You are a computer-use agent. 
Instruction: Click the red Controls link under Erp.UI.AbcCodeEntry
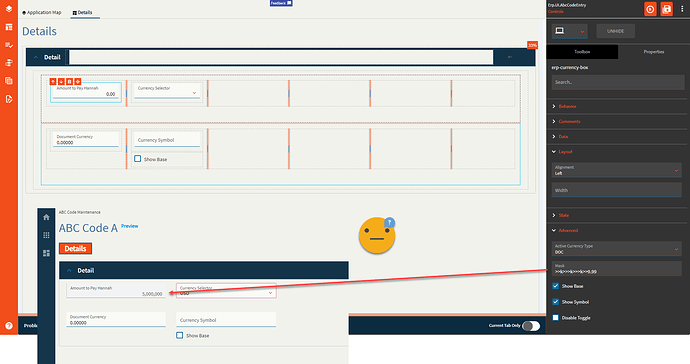555,12
